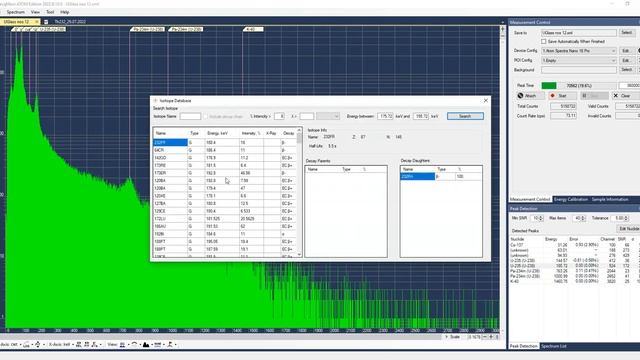The width and height of the screenshot is (640, 360).
Task: Click the vertical auto-fit icon in bottom toolbar
Action: coord(39,345)
